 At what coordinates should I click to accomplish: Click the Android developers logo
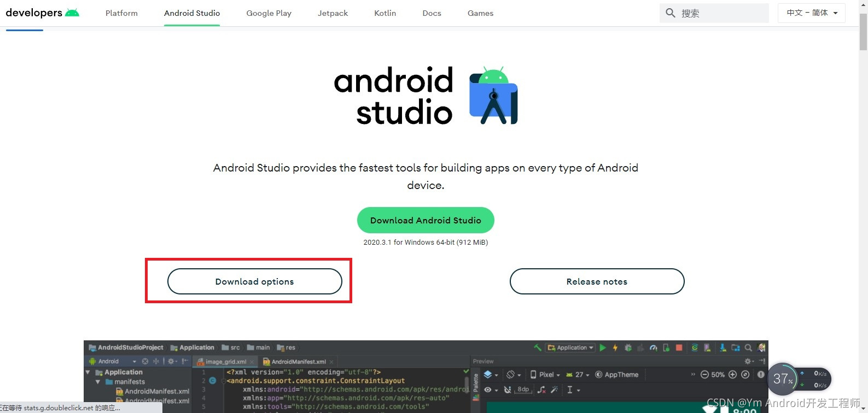pos(42,13)
